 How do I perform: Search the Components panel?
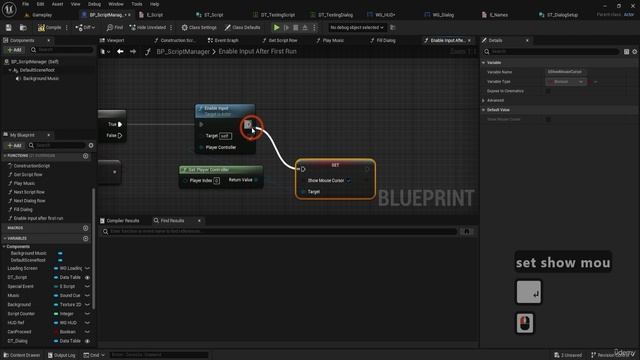61,50
